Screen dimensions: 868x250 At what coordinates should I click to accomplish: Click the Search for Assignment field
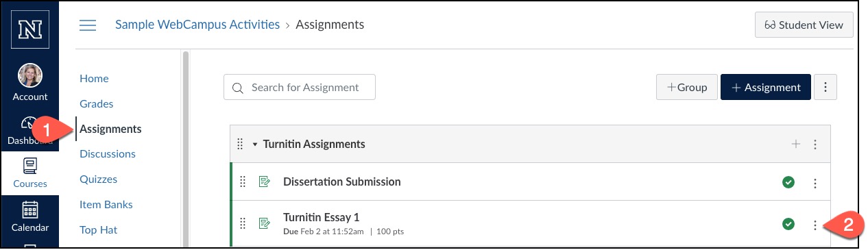tap(300, 88)
